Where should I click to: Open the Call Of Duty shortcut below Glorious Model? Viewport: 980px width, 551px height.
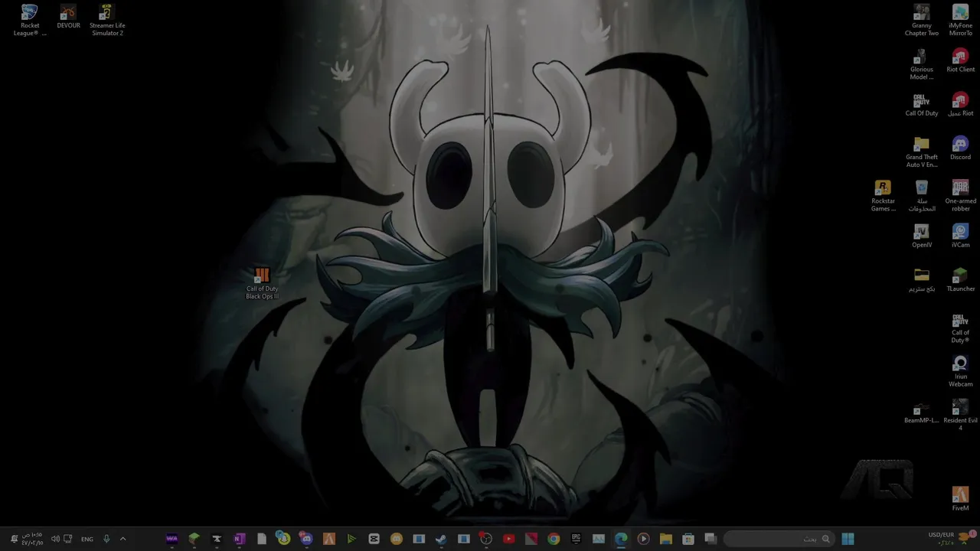(922, 105)
